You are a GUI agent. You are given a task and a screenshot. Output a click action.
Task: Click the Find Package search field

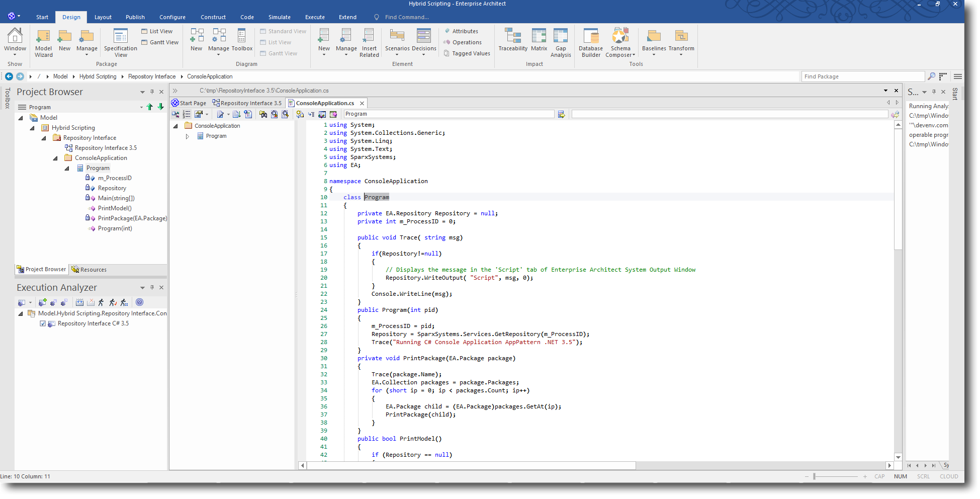(862, 76)
